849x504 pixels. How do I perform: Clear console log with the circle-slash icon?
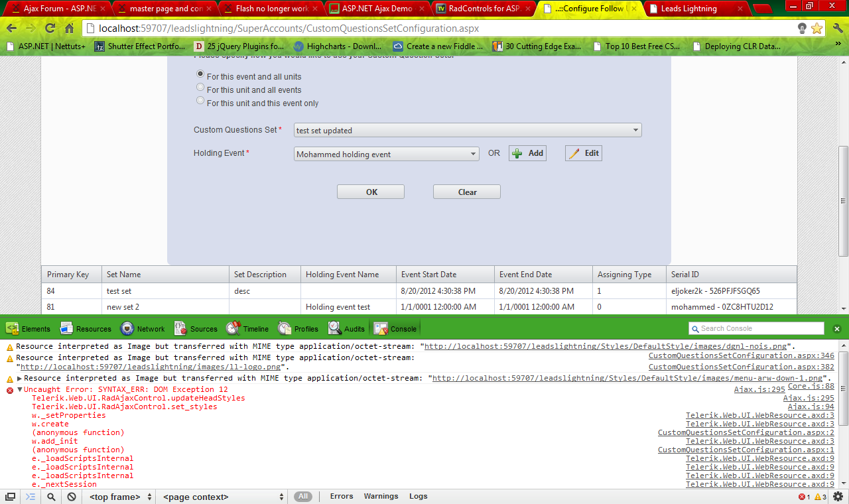pyautogui.click(x=72, y=496)
